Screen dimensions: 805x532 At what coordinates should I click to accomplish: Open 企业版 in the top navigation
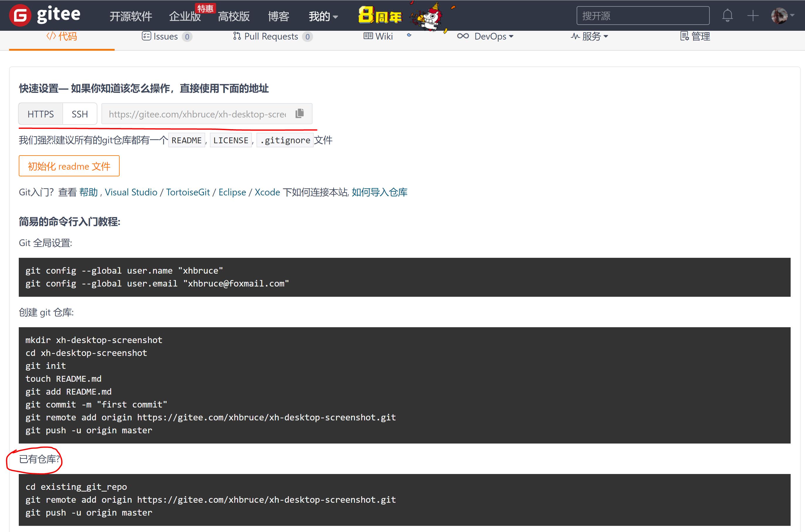pyautogui.click(x=185, y=16)
